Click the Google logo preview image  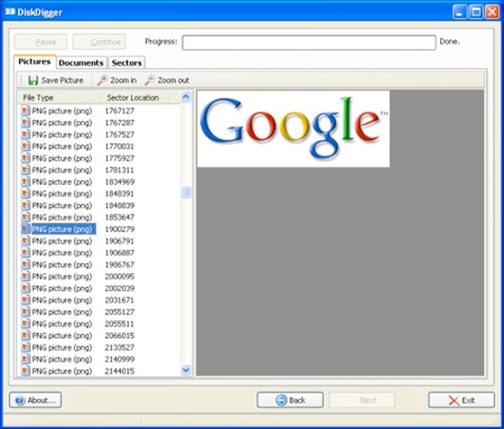[293, 129]
